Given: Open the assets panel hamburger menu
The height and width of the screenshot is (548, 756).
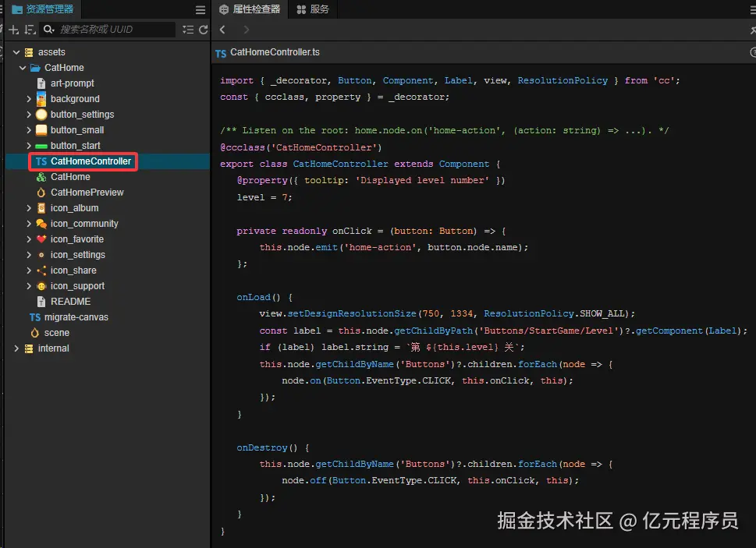Looking at the screenshot, I should point(201,9).
